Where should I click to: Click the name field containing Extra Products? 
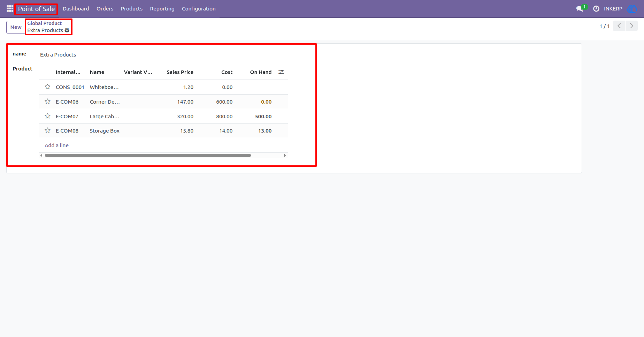(164, 55)
